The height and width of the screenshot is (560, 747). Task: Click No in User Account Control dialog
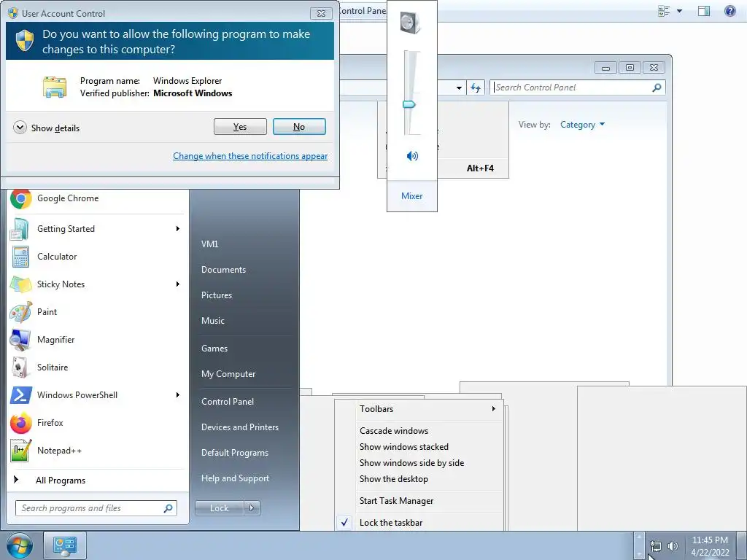pos(299,127)
